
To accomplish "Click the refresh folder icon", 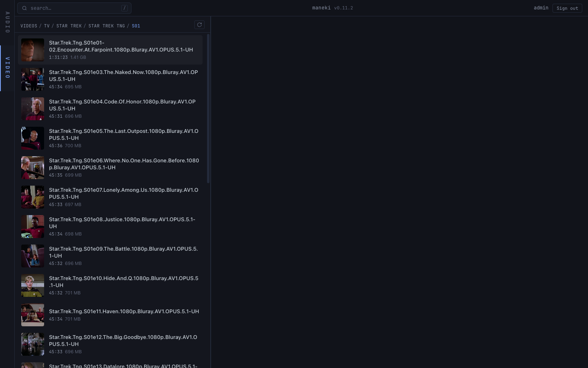I will tap(199, 25).
